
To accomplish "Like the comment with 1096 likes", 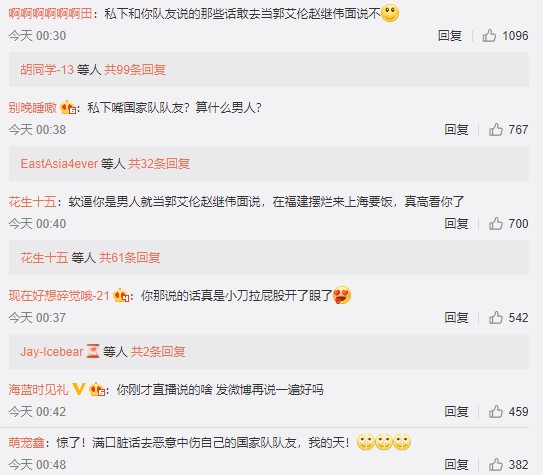I will click(x=489, y=36).
